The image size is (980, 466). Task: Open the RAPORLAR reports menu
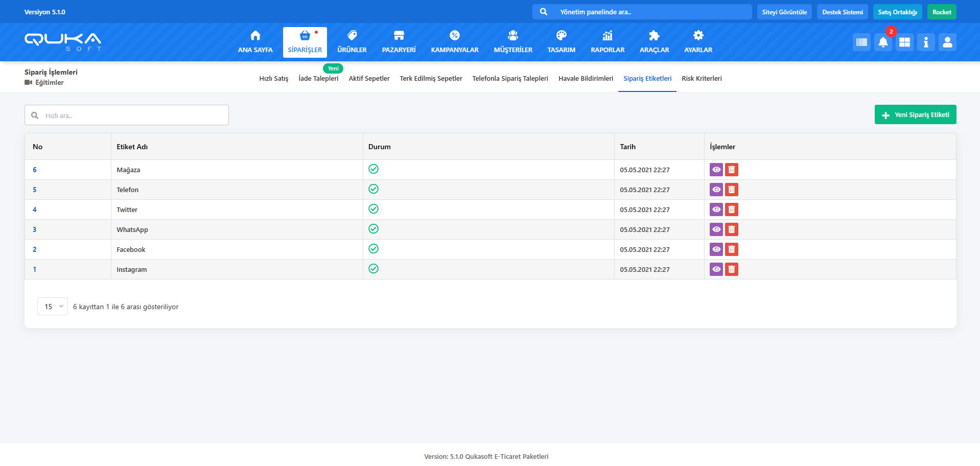[608, 42]
